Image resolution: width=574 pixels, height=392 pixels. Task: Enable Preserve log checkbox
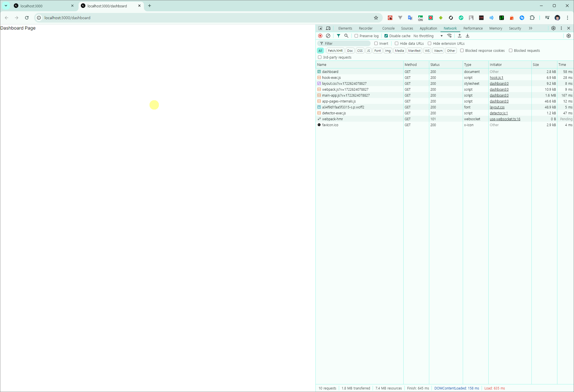[356, 36]
